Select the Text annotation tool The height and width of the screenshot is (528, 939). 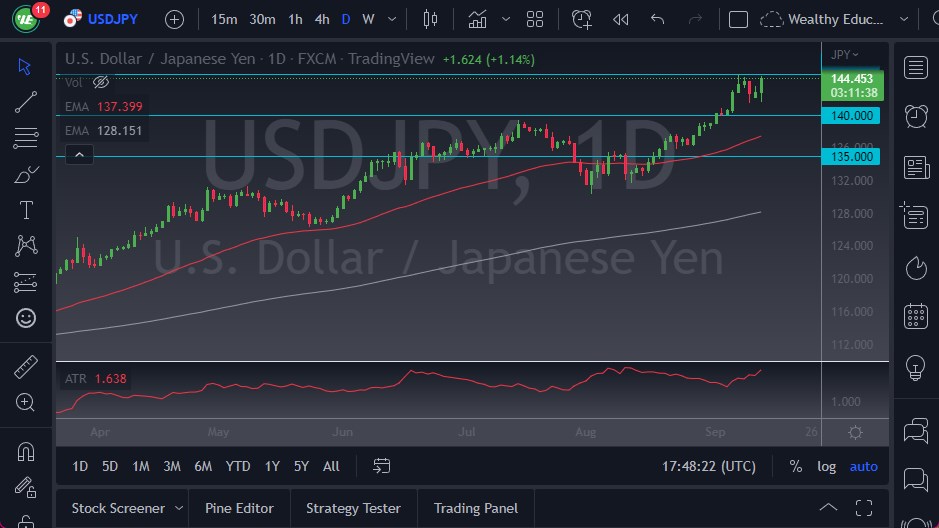[26, 210]
